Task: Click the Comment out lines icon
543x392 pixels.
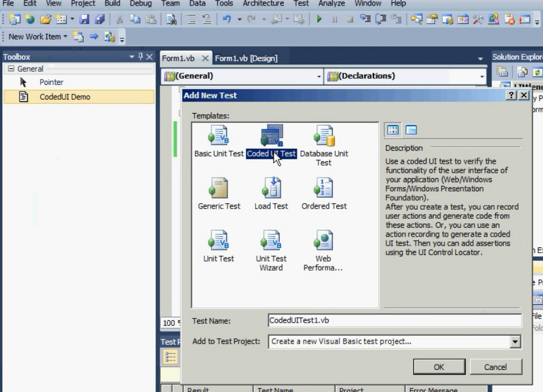Action: 191,19
